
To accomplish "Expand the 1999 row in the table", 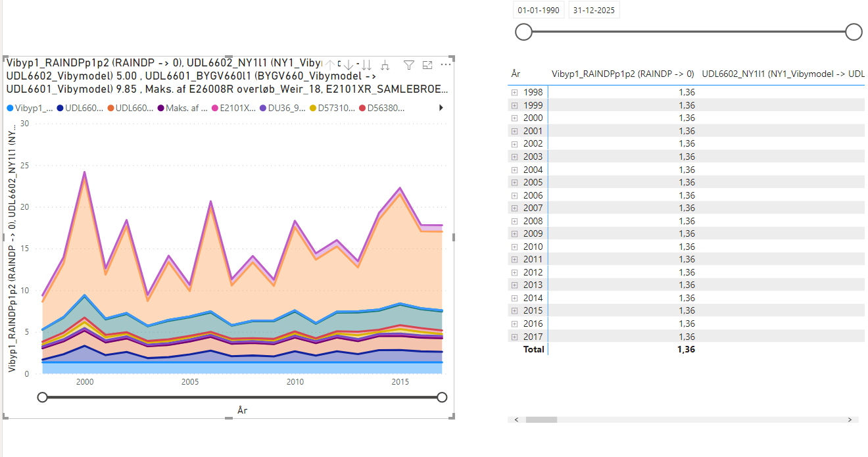I will 514,105.
